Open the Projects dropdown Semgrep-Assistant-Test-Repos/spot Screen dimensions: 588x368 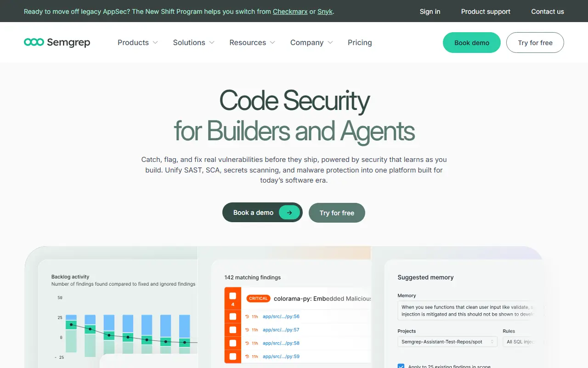(x=447, y=342)
